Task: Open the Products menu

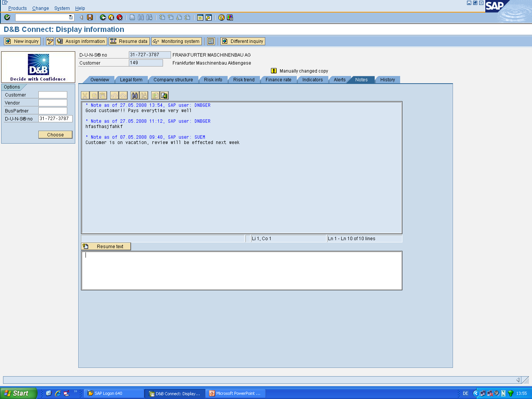Action: (17, 8)
